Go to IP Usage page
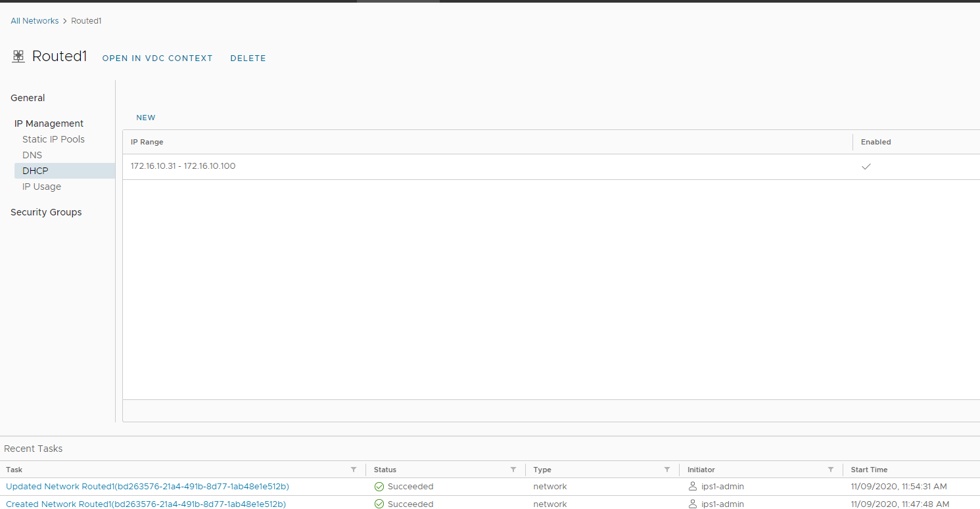The height and width of the screenshot is (509, 980). tap(41, 187)
